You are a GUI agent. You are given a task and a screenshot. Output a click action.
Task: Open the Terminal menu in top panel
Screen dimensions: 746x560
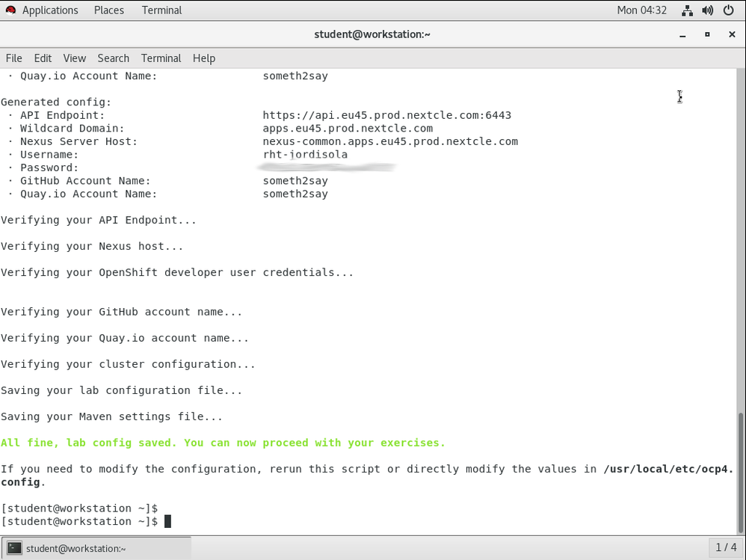[x=161, y=10]
